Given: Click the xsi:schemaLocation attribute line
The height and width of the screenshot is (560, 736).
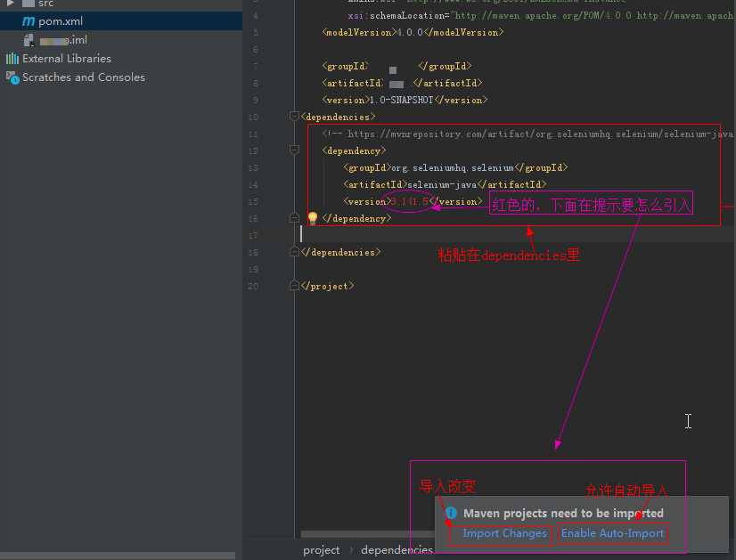Looking at the screenshot, I should point(540,15).
